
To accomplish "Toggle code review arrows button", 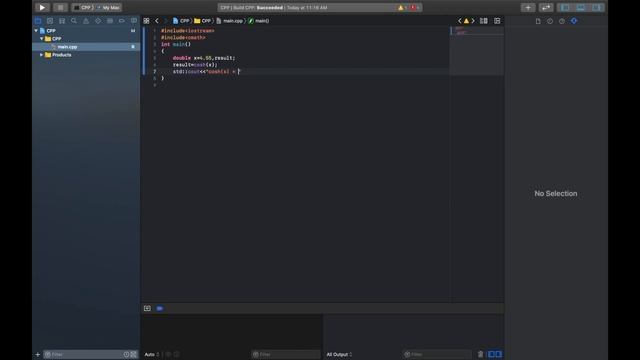I will (x=546, y=7).
